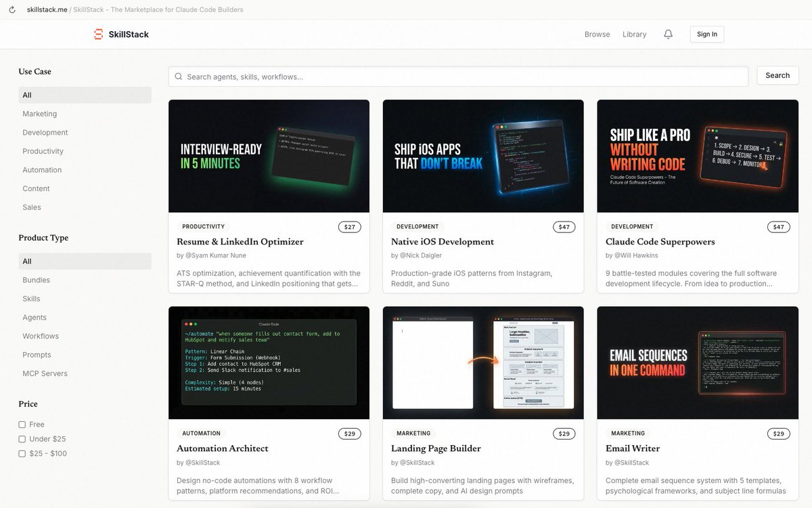Screen dimensions: 812x508
Task: Click the SkillStack brand name
Action: (129, 34)
